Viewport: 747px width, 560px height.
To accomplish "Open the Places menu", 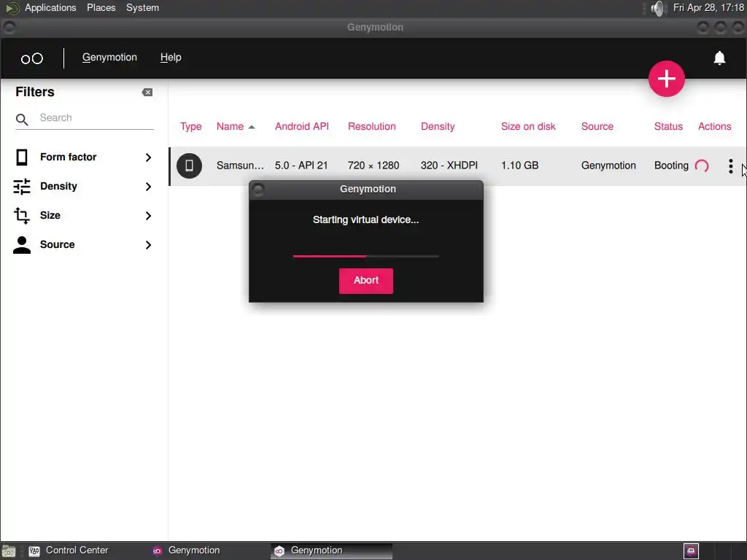I will pos(101,7).
